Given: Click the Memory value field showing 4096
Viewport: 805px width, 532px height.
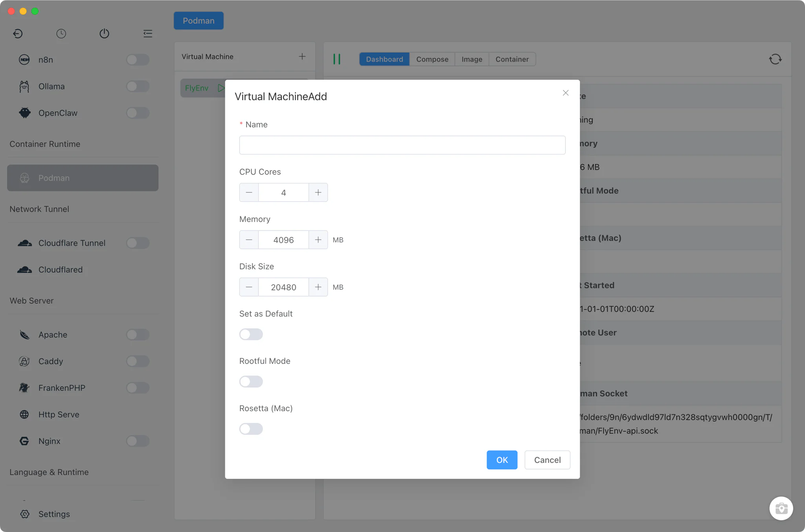Looking at the screenshot, I should [x=283, y=240].
